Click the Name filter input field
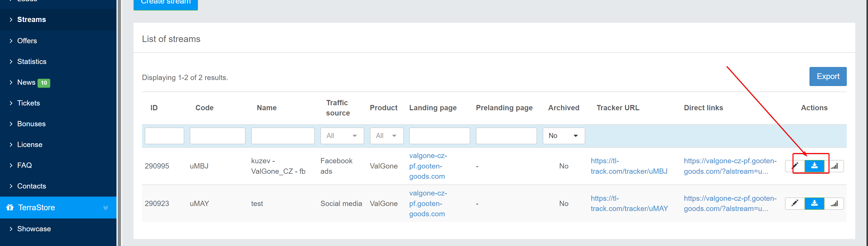The height and width of the screenshot is (246, 868). [283, 135]
